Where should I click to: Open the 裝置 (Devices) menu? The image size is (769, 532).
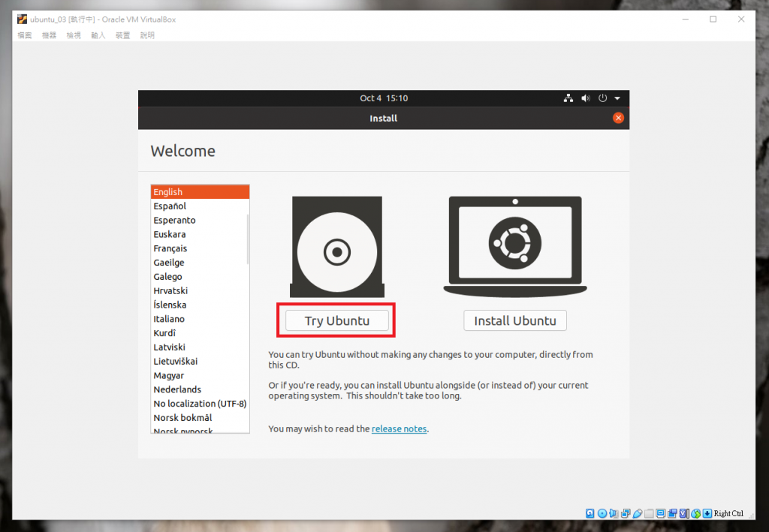(122, 35)
